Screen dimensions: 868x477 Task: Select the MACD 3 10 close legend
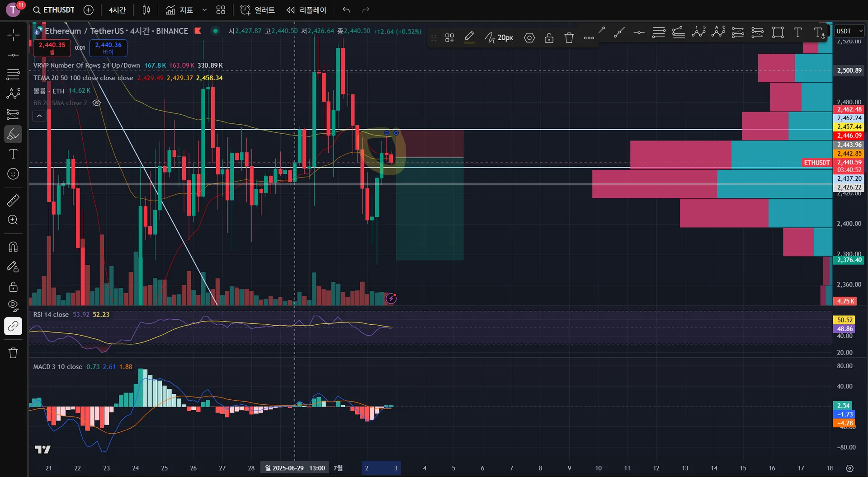pyautogui.click(x=57, y=366)
